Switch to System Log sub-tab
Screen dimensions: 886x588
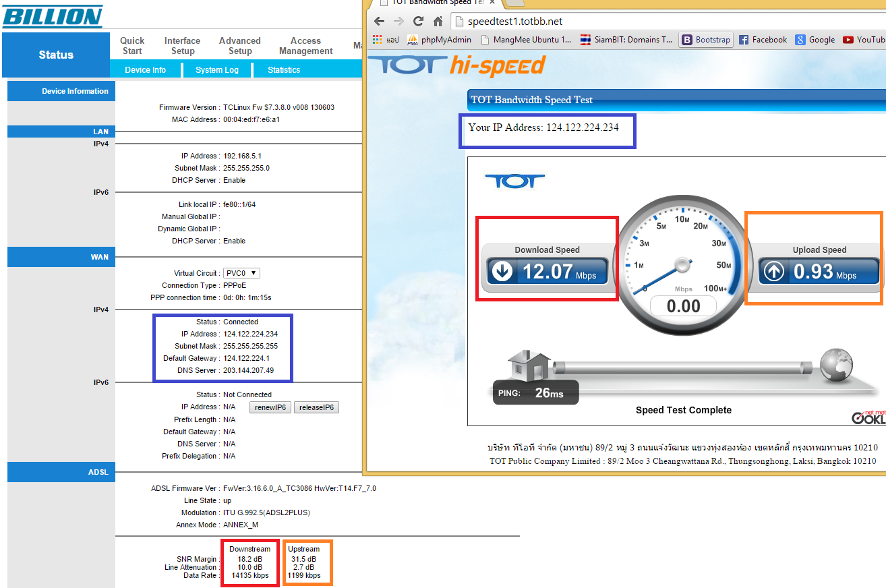pyautogui.click(x=217, y=70)
